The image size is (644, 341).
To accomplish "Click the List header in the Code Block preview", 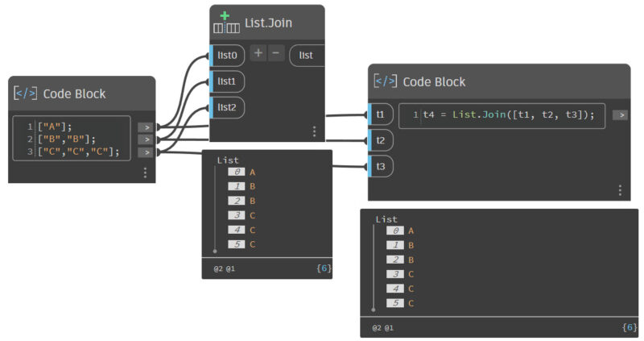I will point(386,219).
